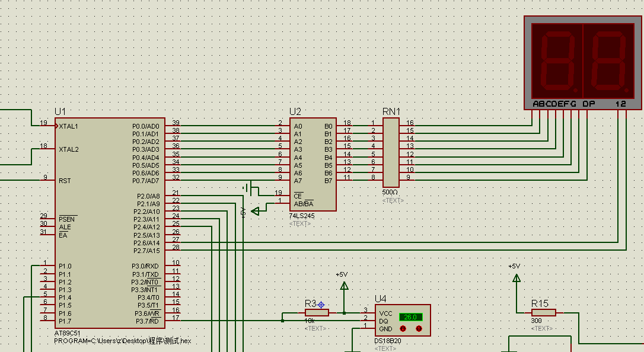The height and width of the screenshot is (352, 644).
Task: Select the R3 resistor body
Action: point(317,313)
